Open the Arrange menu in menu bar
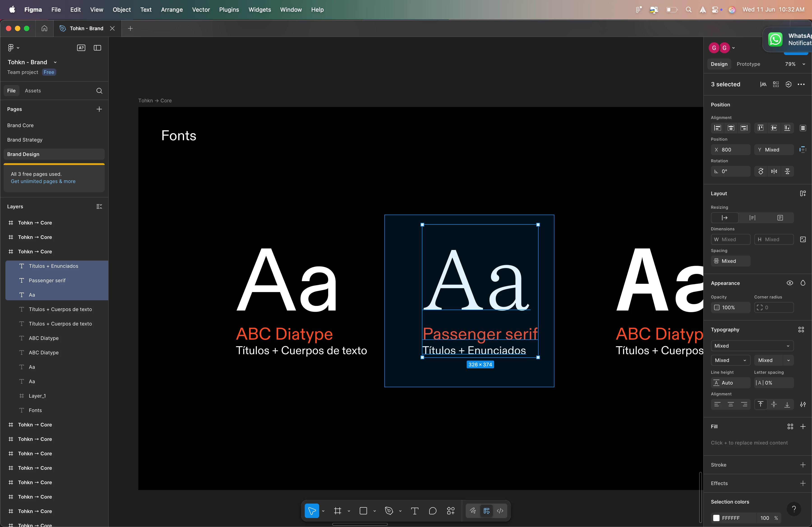 (172, 9)
